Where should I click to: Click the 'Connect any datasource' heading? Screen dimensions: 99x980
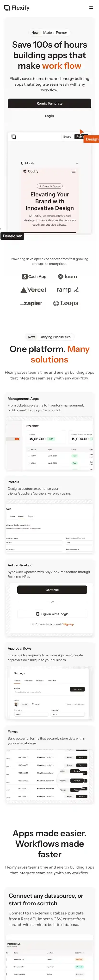click(x=46, y=900)
